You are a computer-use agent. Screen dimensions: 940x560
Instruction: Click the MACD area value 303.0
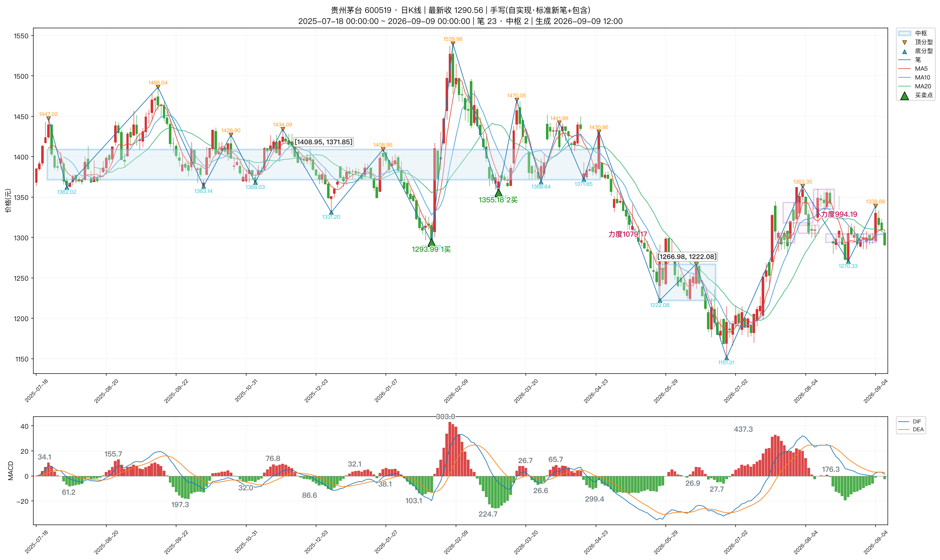click(446, 417)
